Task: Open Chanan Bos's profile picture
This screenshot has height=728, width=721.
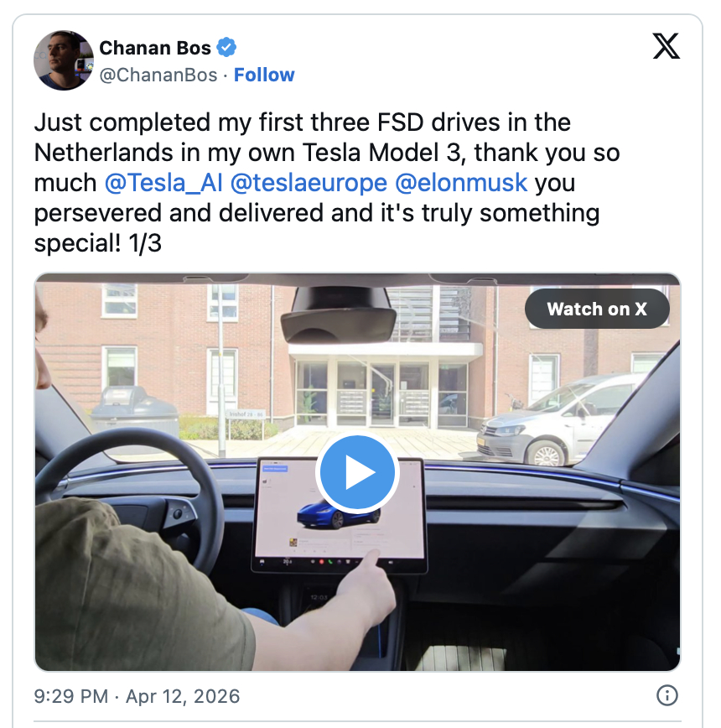Action: 64,60
